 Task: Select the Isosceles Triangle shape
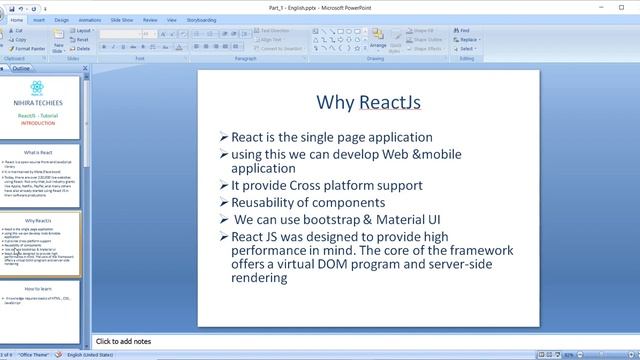tap(316, 40)
